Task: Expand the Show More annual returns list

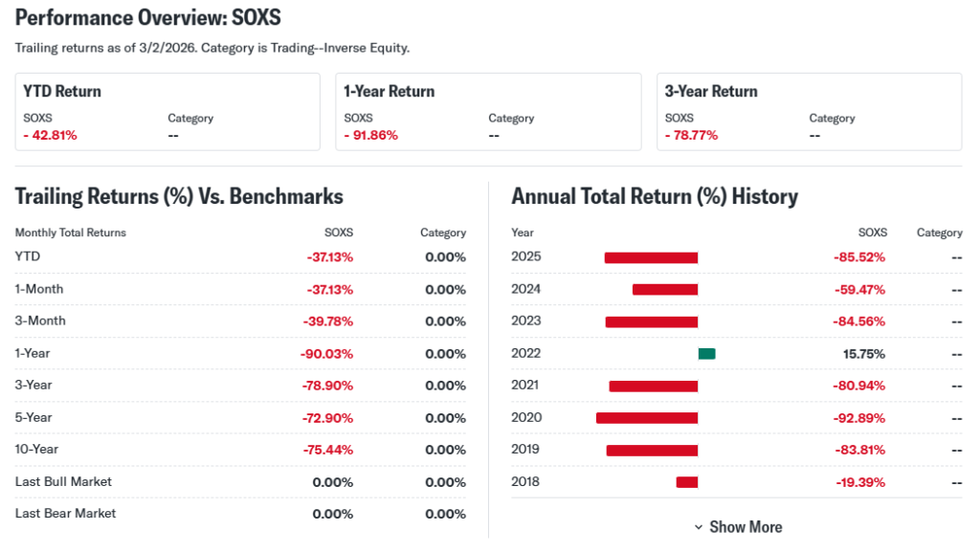Action: click(738, 527)
